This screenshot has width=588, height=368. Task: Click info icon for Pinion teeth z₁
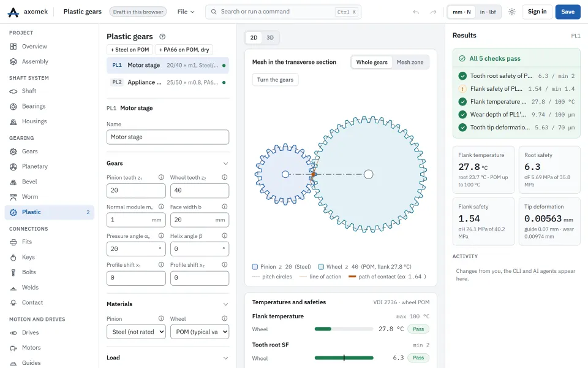[161, 177]
